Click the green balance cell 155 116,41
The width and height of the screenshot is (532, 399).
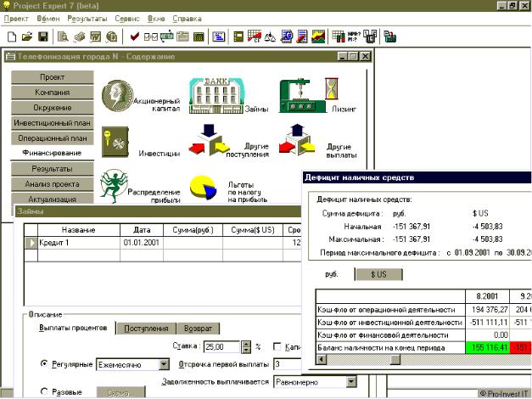pos(487,348)
